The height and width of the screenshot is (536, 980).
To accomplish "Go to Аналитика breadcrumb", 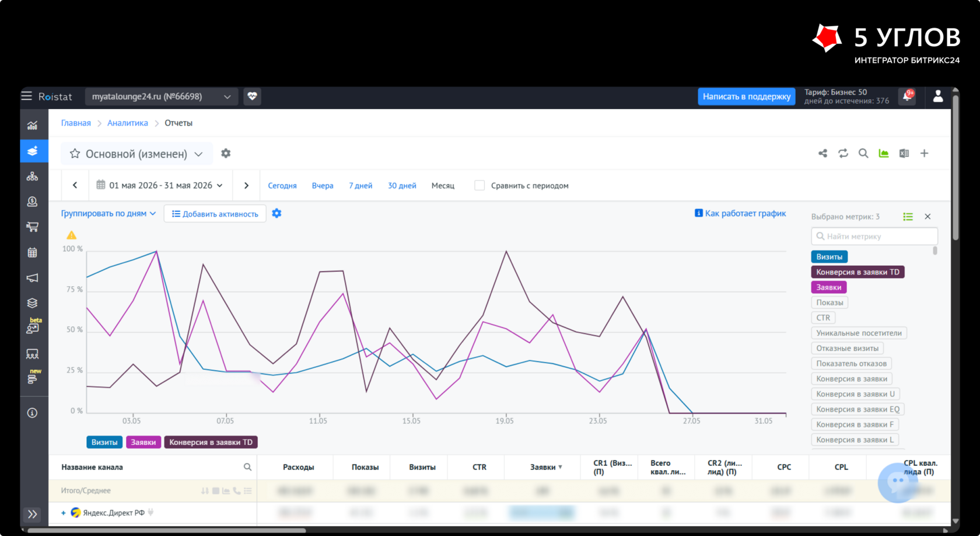I will pyautogui.click(x=128, y=123).
